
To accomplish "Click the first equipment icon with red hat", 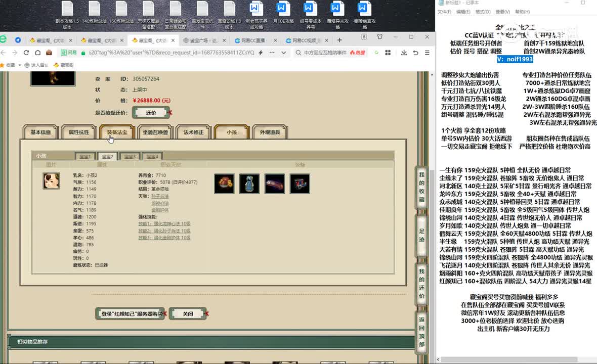I will coord(224,184).
